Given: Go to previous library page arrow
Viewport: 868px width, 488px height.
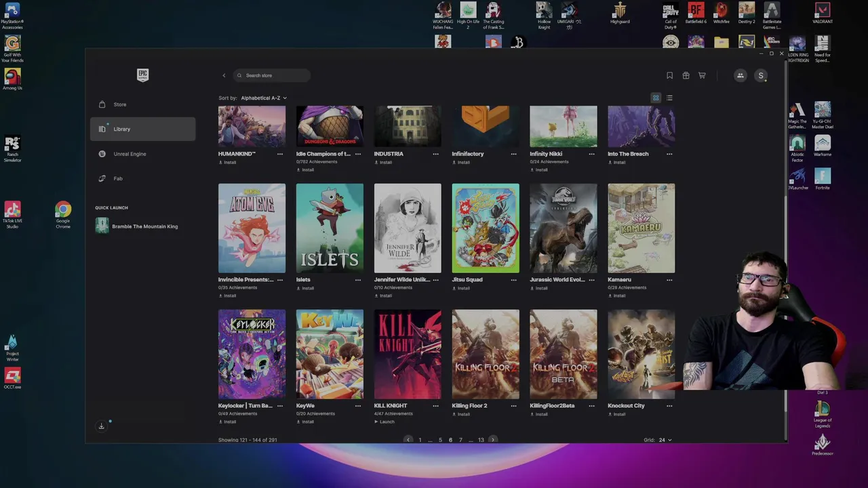Looking at the screenshot, I should 408,440.
